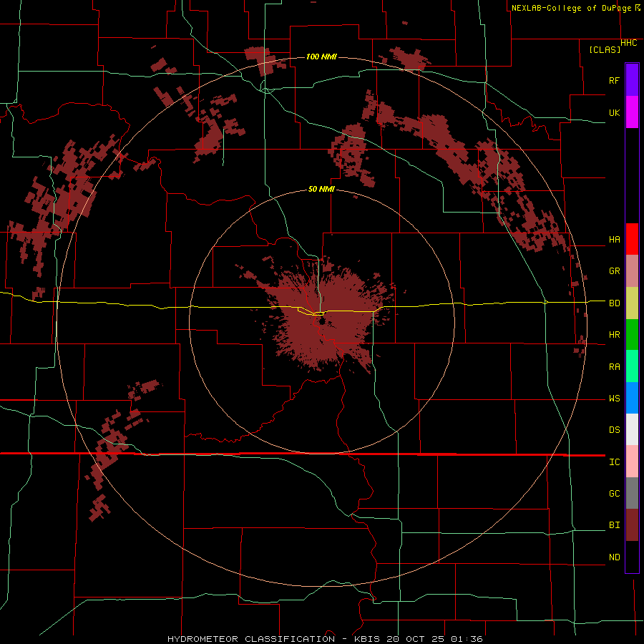Click the radar site center in the echo cluster
The image size is (644, 644).
pyautogui.click(x=321, y=321)
